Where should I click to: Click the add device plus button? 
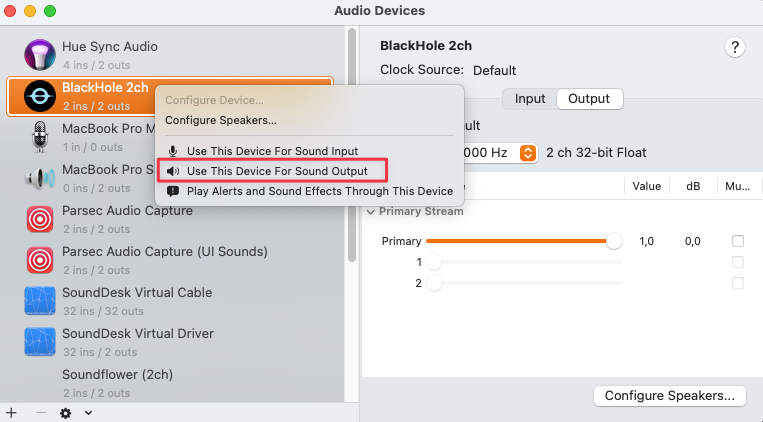point(11,412)
